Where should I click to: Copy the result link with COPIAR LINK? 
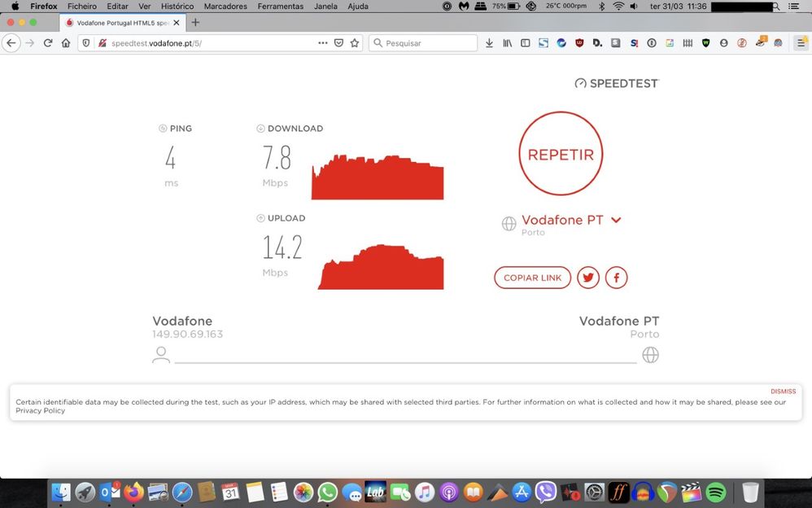(x=532, y=278)
